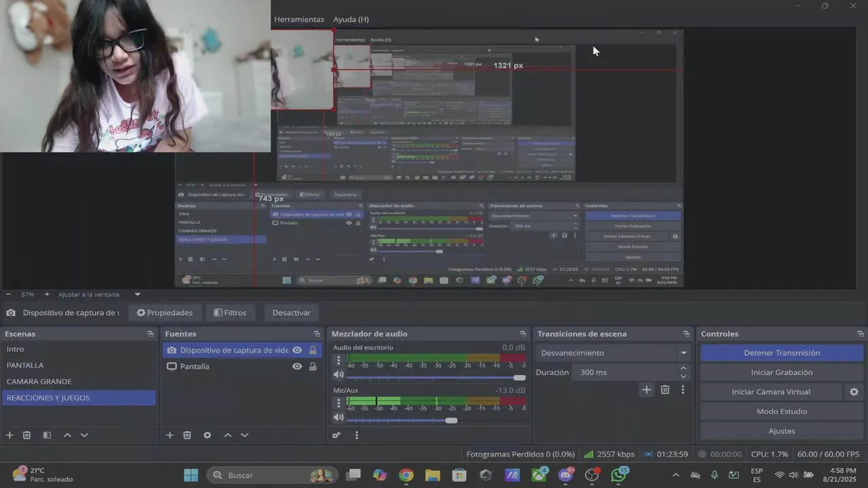Image resolution: width=868 pixels, height=488 pixels.
Task: Move selected scene down
Action: coord(84,435)
